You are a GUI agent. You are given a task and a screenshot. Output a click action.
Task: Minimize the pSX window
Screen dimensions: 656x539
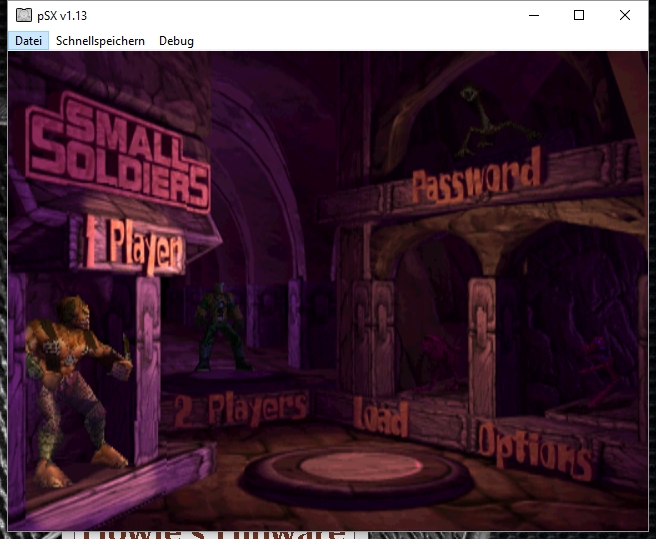pyautogui.click(x=534, y=15)
